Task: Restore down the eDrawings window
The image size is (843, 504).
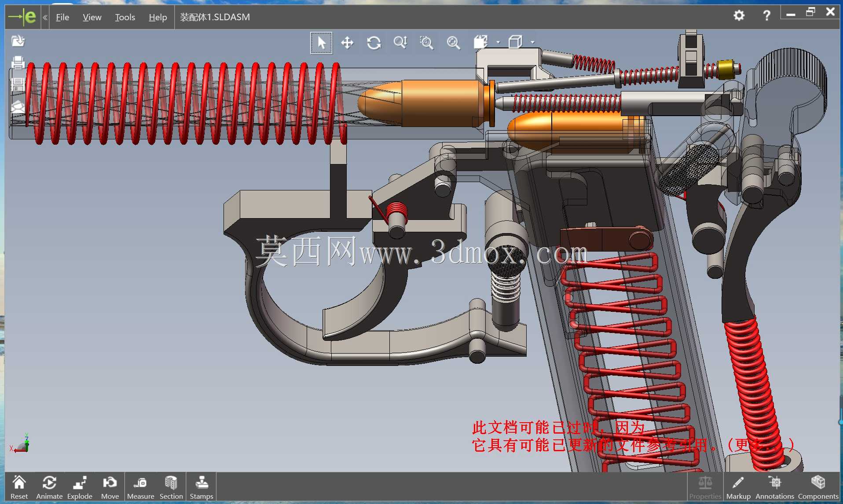Action: [x=810, y=12]
